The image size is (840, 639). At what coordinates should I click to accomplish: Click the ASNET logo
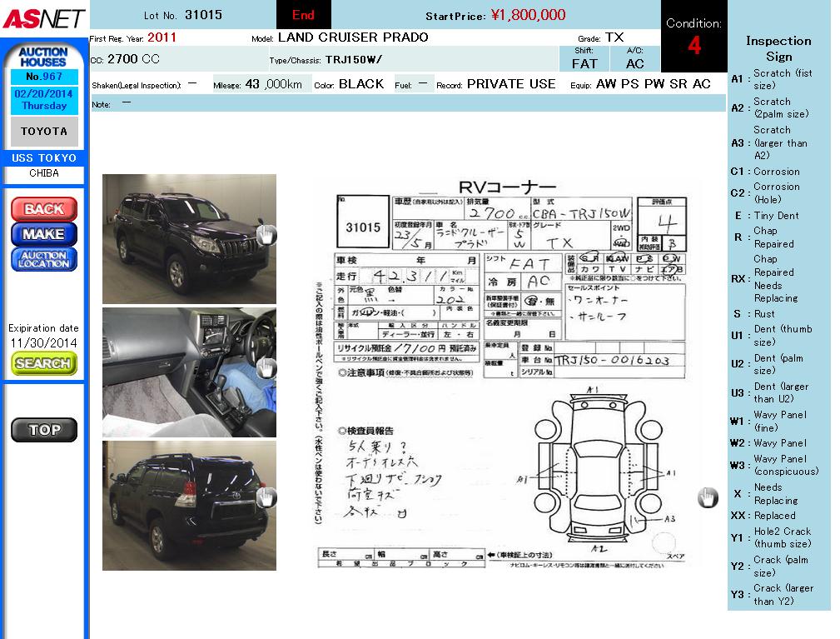pyautogui.click(x=43, y=17)
